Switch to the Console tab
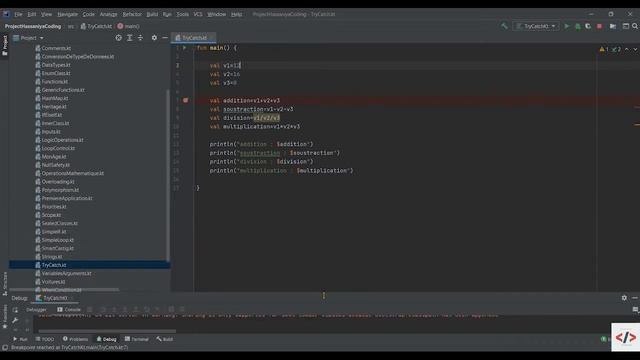The image size is (640, 360). tap(69, 310)
